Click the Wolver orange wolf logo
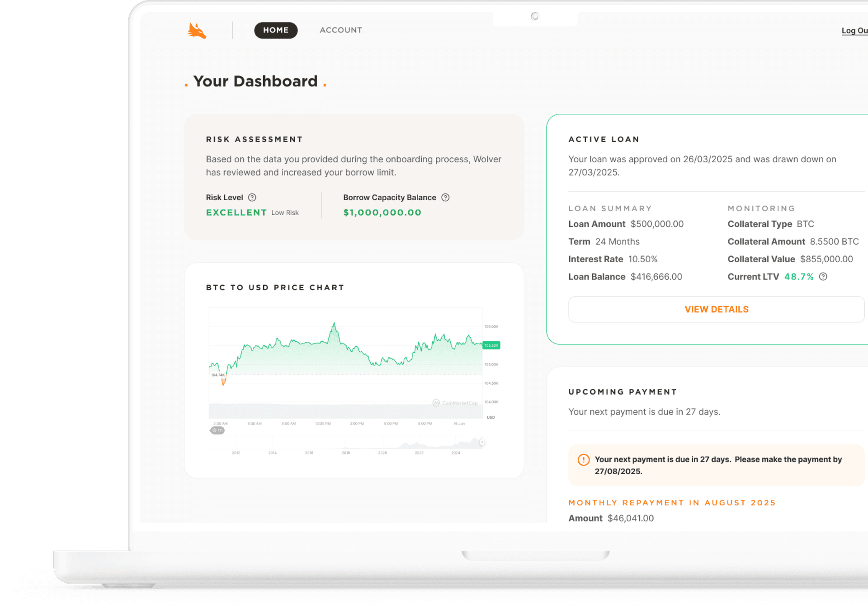 (x=197, y=31)
